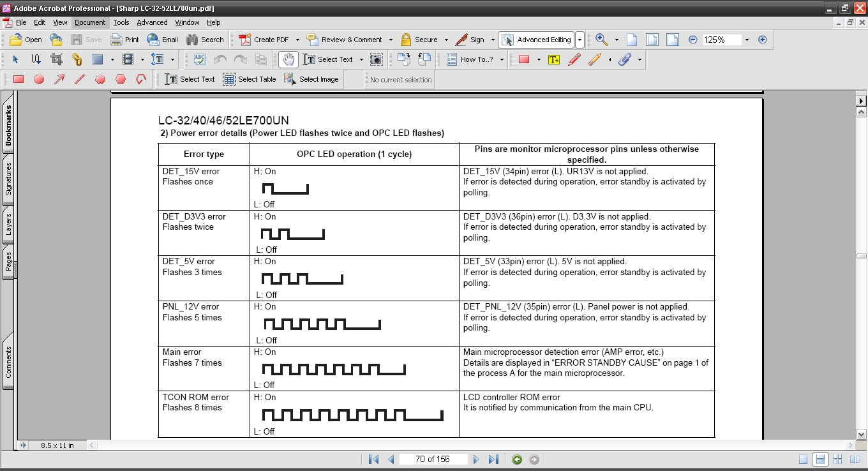Select the Cloud shape drawing tool
Viewport: 868px width, 471px height.
pos(100,79)
